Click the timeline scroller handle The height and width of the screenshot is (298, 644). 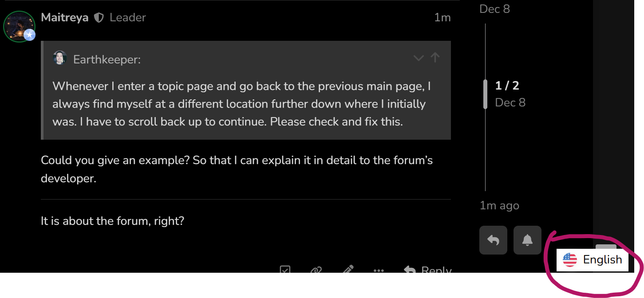[485, 94]
